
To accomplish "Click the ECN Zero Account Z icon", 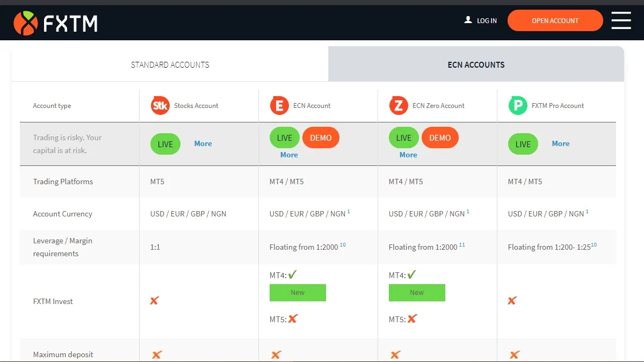I will [399, 106].
